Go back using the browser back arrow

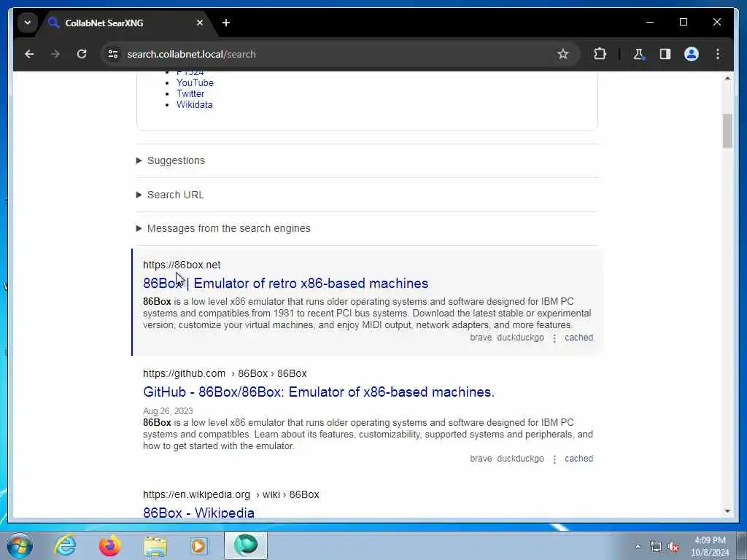[x=29, y=54]
